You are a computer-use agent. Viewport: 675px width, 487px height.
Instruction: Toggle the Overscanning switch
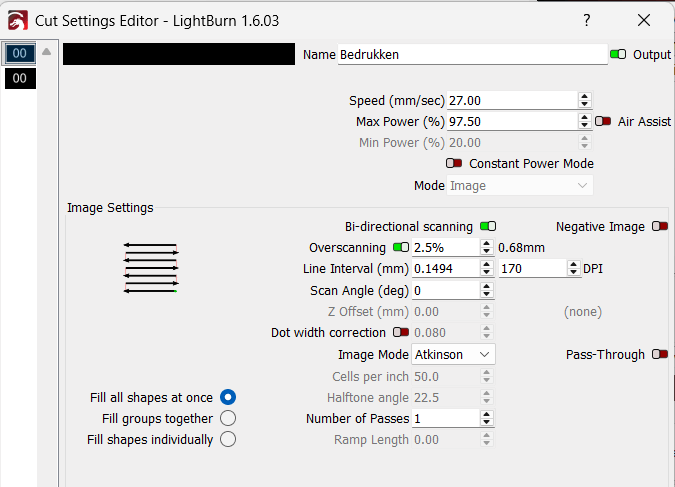coord(401,247)
